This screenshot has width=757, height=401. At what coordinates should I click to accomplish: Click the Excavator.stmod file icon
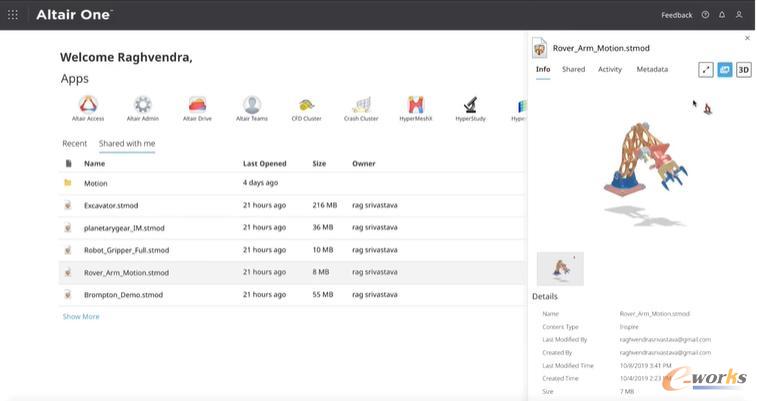pyautogui.click(x=68, y=205)
